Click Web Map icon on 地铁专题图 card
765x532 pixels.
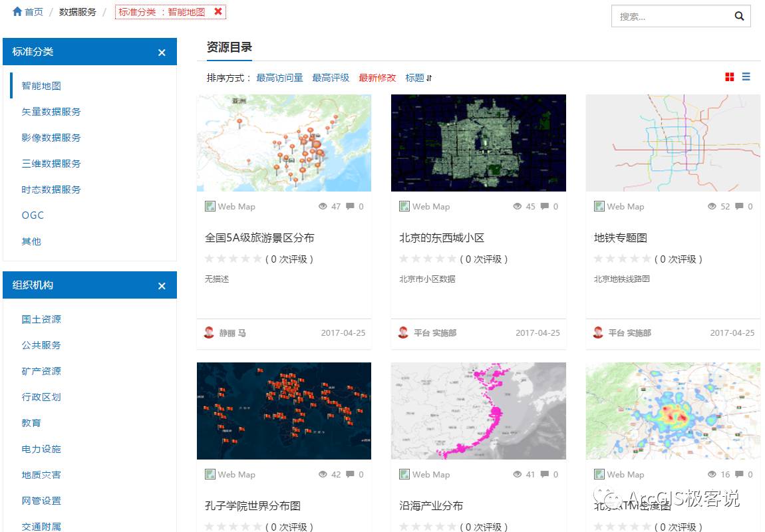599,206
